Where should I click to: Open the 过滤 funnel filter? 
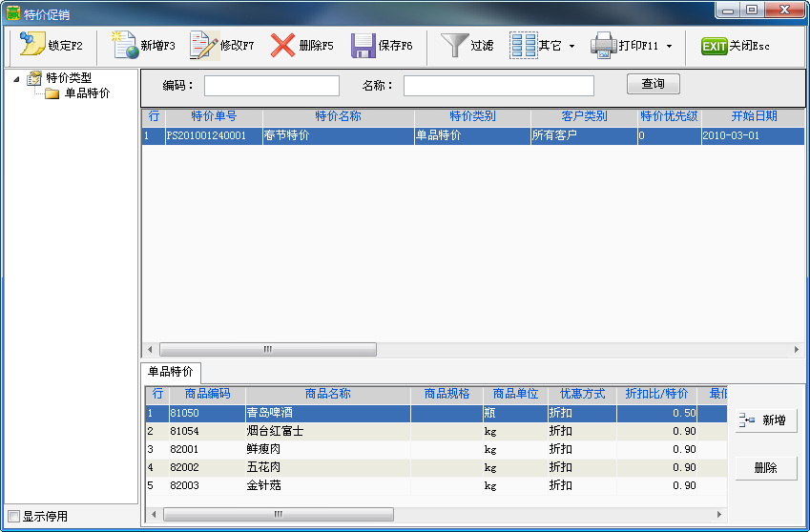[x=455, y=45]
